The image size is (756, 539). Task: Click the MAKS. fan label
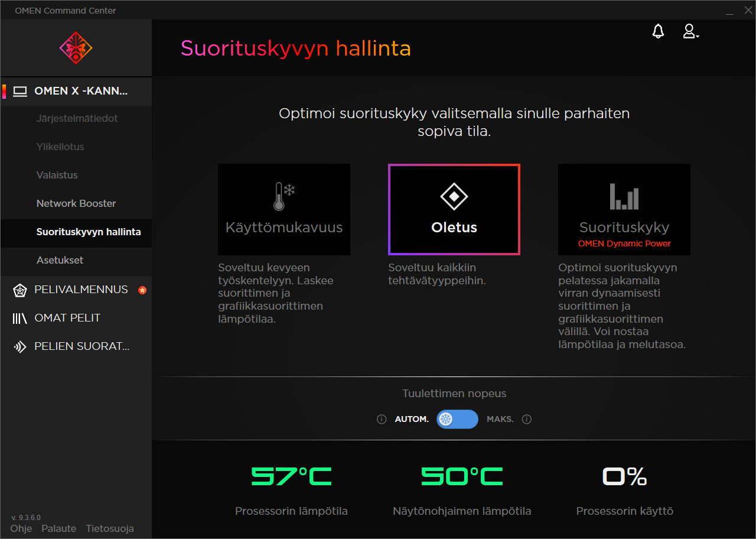point(500,419)
